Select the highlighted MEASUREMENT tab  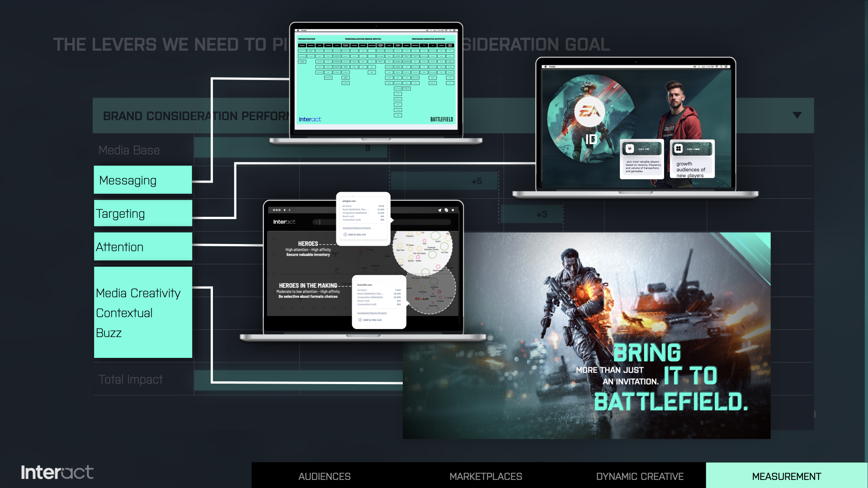pos(787,476)
